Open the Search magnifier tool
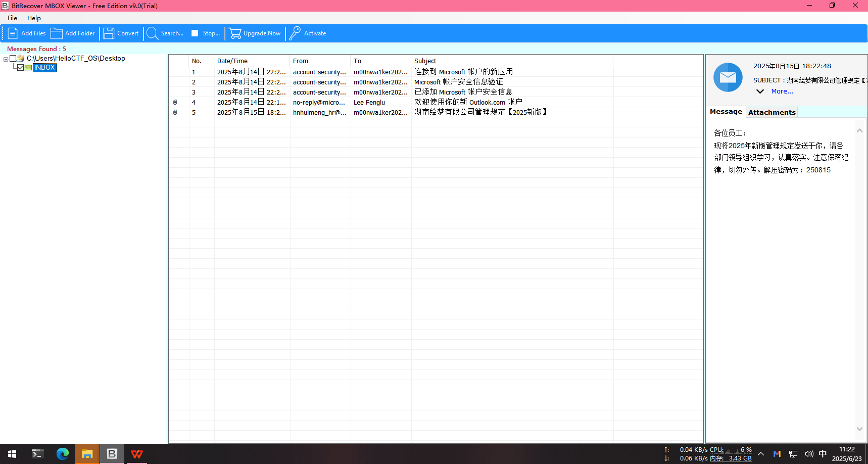Image resolution: width=868 pixels, height=464 pixels. [152, 33]
